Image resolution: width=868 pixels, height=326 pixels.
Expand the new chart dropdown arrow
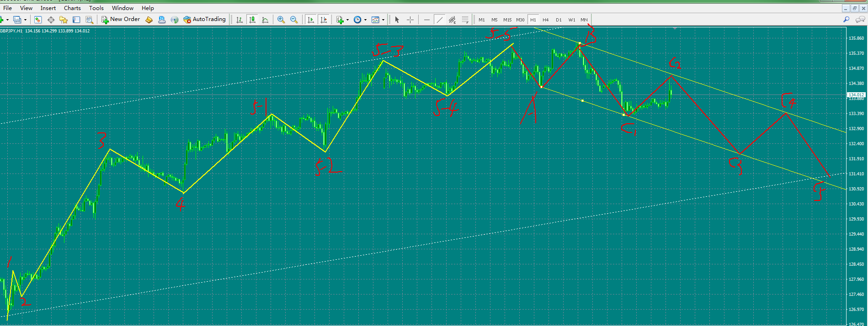(8, 20)
